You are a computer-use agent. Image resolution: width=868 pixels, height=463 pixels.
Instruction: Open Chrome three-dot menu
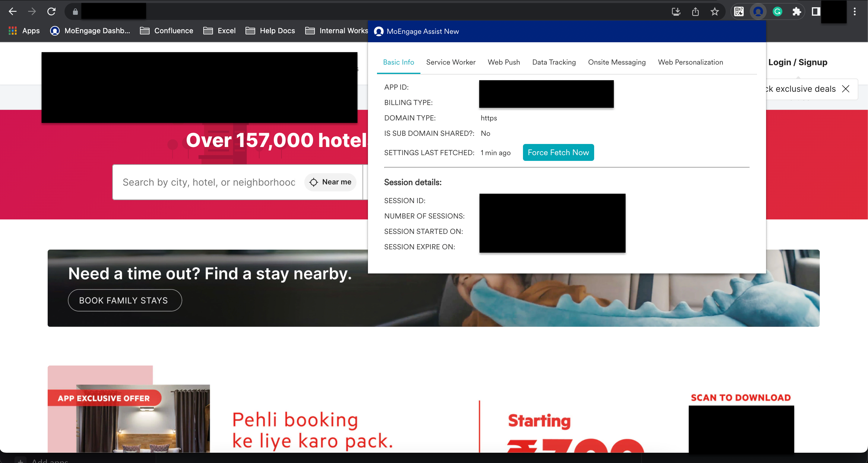click(x=855, y=12)
